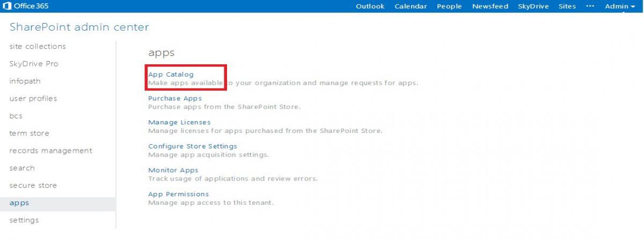
Task: Show more options via ellipsis icon
Action: pyautogui.click(x=590, y=6)
